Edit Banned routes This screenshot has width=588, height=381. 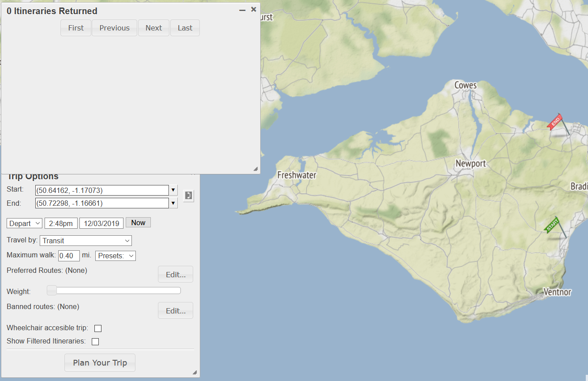click(x=176, y=311)
